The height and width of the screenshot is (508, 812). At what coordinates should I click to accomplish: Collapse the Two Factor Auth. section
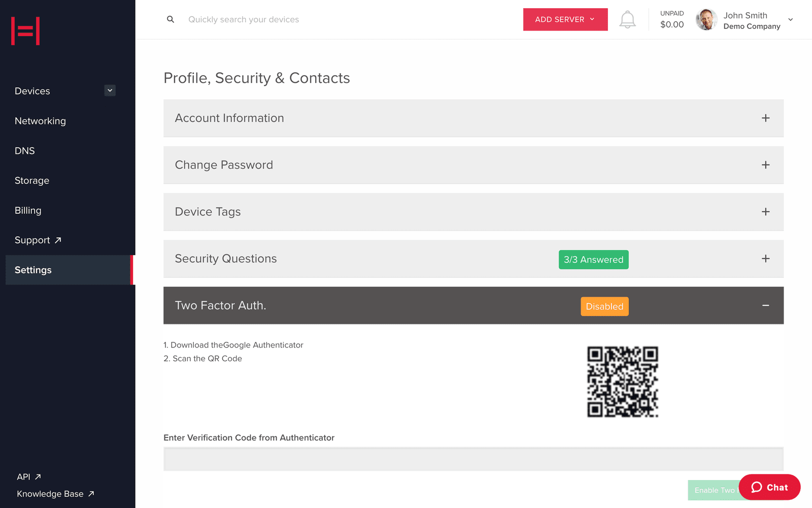pyautogui.click(x=765, y=305)
